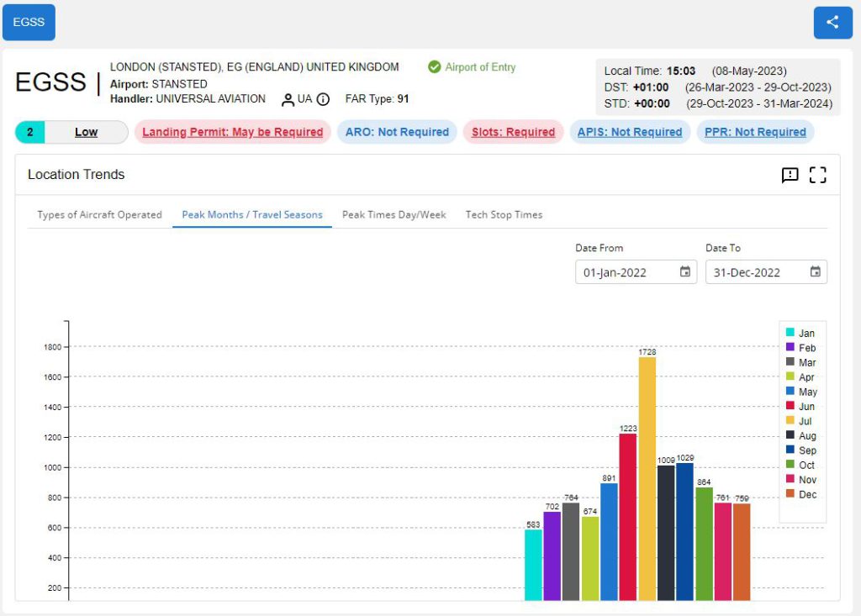
Task: Open the Date To calendar icon
Action: pyautogui.click(x=814, y=271)
